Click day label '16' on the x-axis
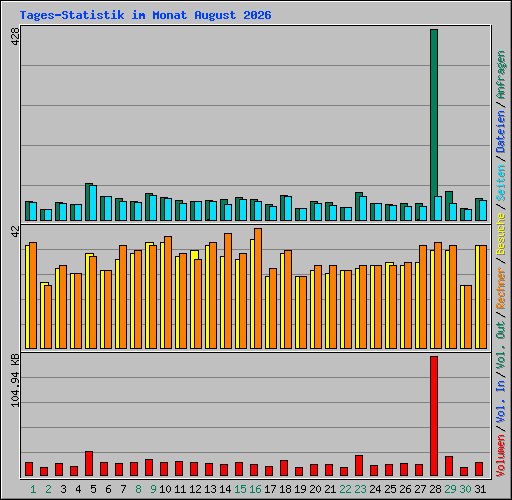This screenshot has width=512, height=500. pos(255,489)
